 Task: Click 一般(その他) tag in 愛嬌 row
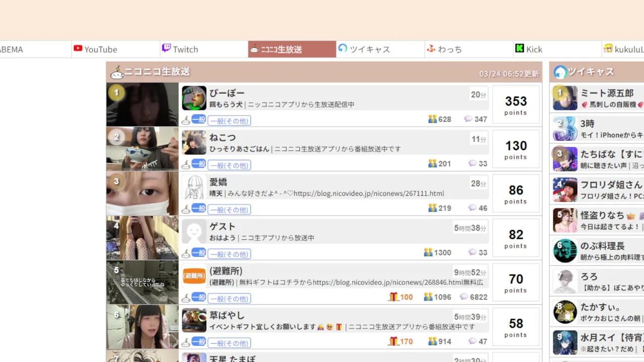229,210
